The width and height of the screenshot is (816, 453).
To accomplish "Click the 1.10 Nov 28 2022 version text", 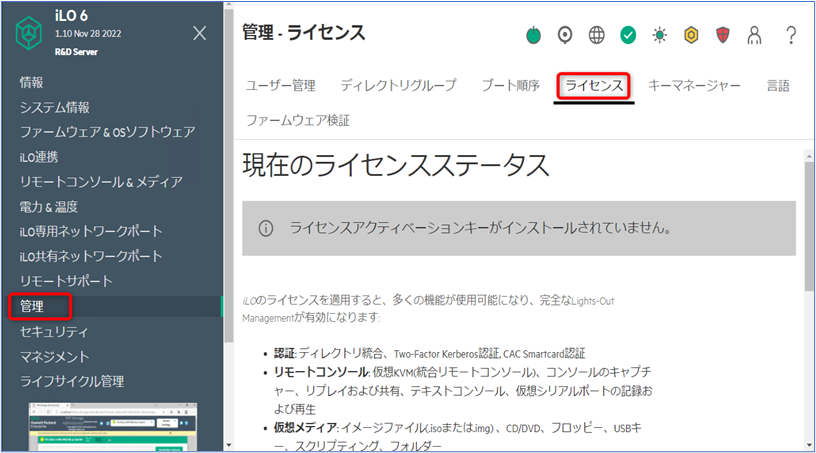I will [88, 33].
